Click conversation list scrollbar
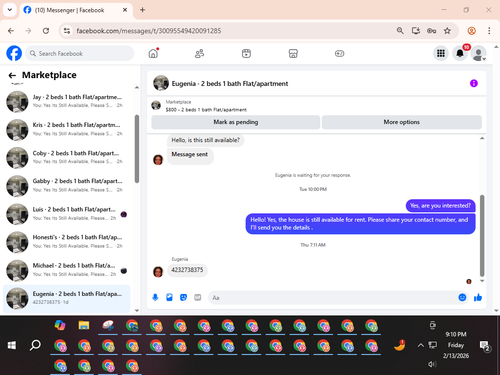The width and height of the screenshot is (500, 375). click(x=137, y=149)
